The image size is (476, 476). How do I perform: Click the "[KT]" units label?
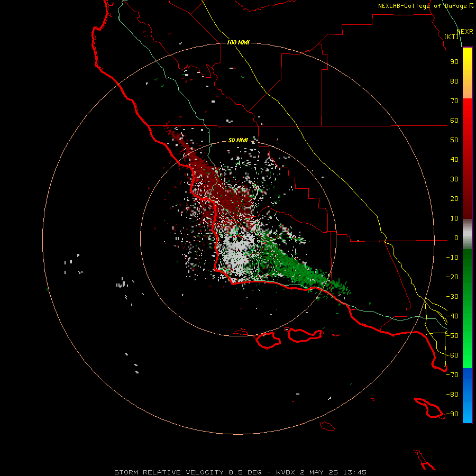pyautogui.click(x=452, y=36)
